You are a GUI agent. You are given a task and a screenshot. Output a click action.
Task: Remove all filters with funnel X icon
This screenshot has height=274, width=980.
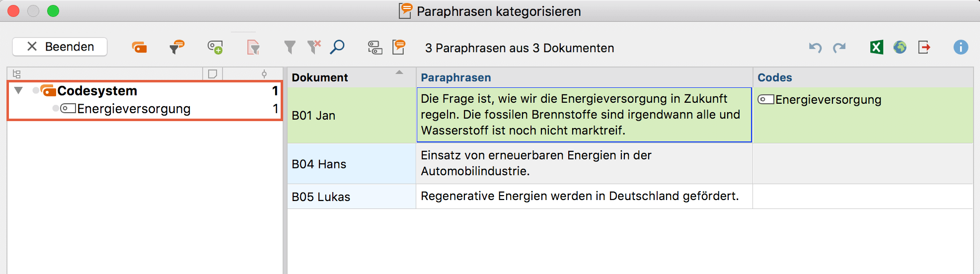point(314,47)
